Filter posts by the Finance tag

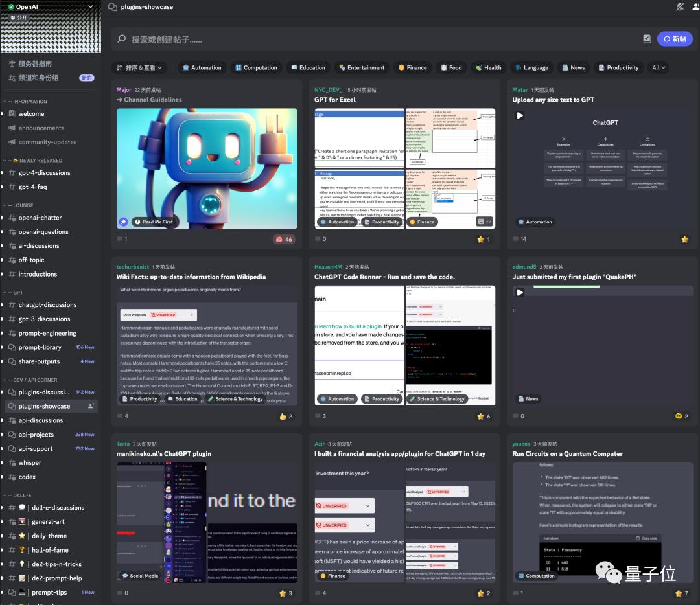click(x=412, y=67)
